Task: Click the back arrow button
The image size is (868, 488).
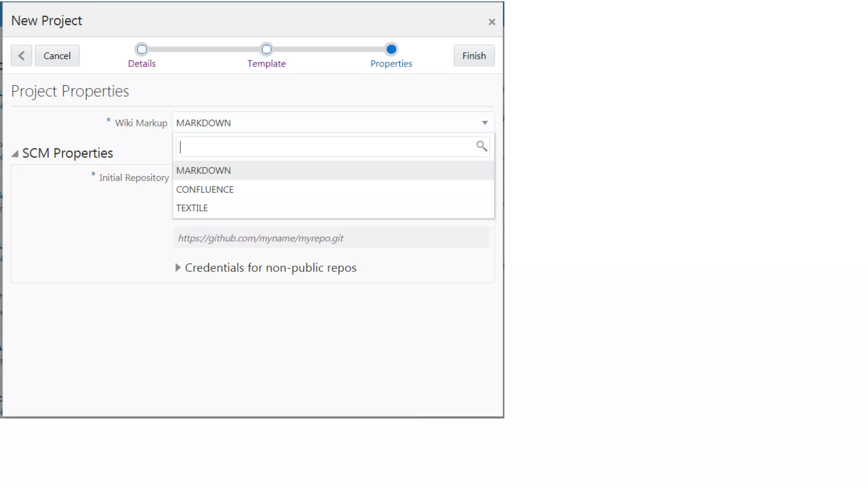Action: [x=21, y=55]
